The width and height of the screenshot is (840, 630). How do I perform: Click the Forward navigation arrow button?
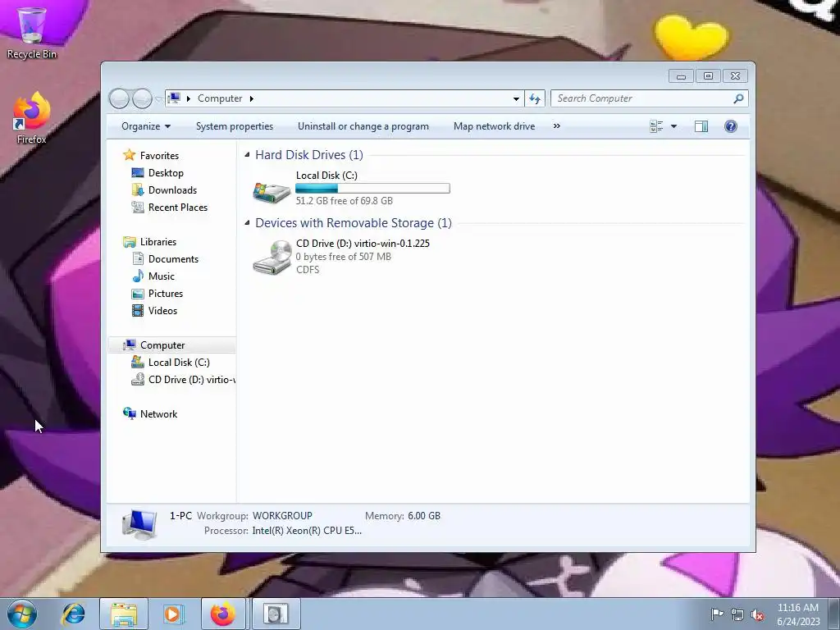pos(142,98)
